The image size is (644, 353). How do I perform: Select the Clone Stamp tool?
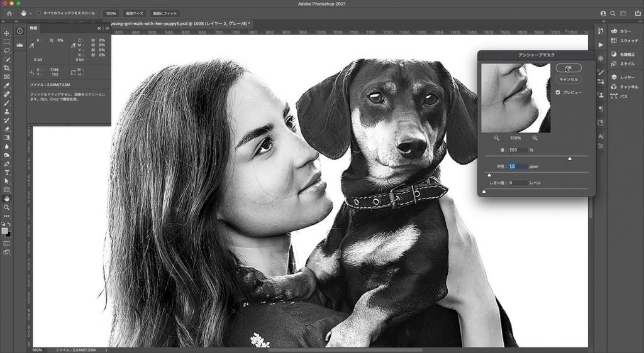(x=6, y=112)
